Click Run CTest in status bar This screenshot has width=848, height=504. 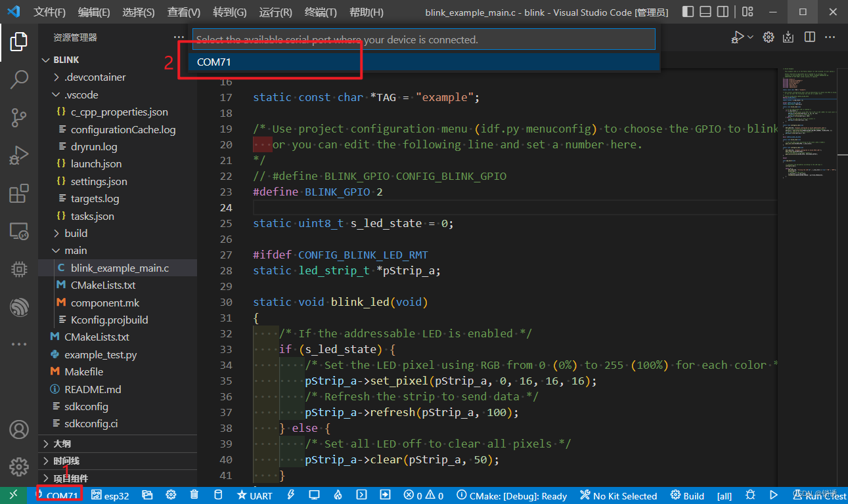coord(818,495)
